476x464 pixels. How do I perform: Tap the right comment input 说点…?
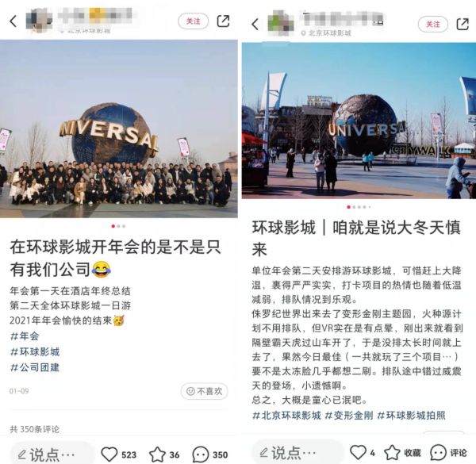297,452
